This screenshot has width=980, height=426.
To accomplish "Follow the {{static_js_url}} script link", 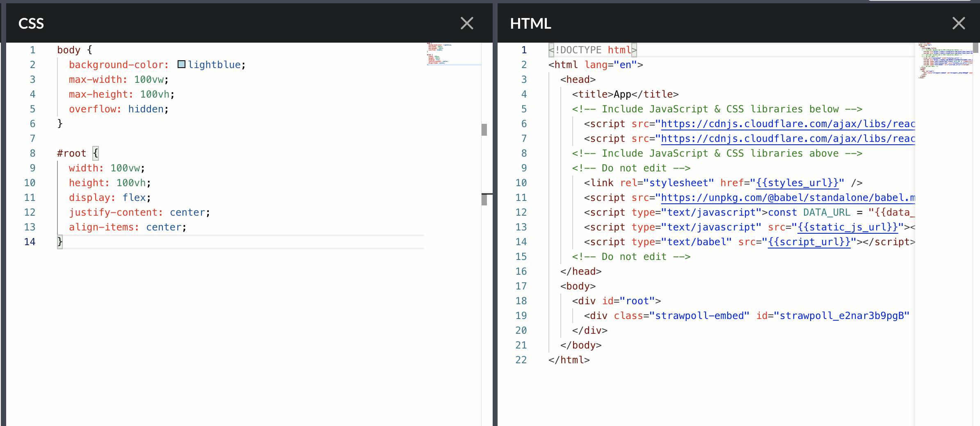I will (x=848, y=227).
